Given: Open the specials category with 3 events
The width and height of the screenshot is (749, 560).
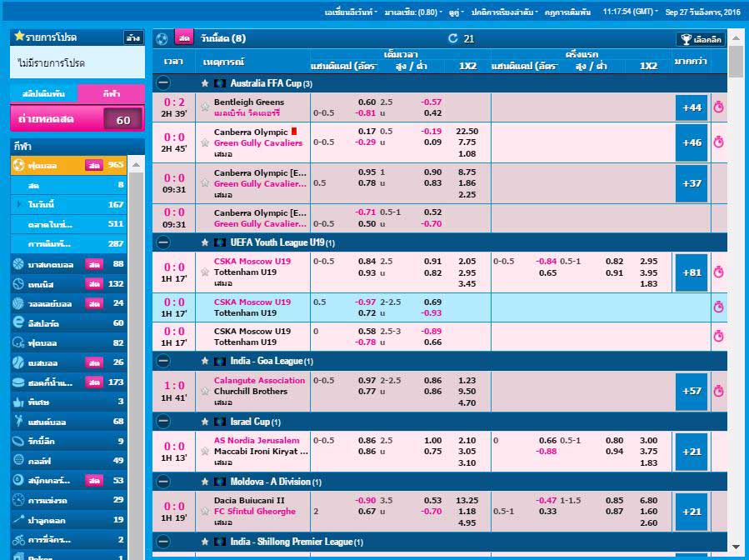Looking at the screenshot, I should (69, 402).
